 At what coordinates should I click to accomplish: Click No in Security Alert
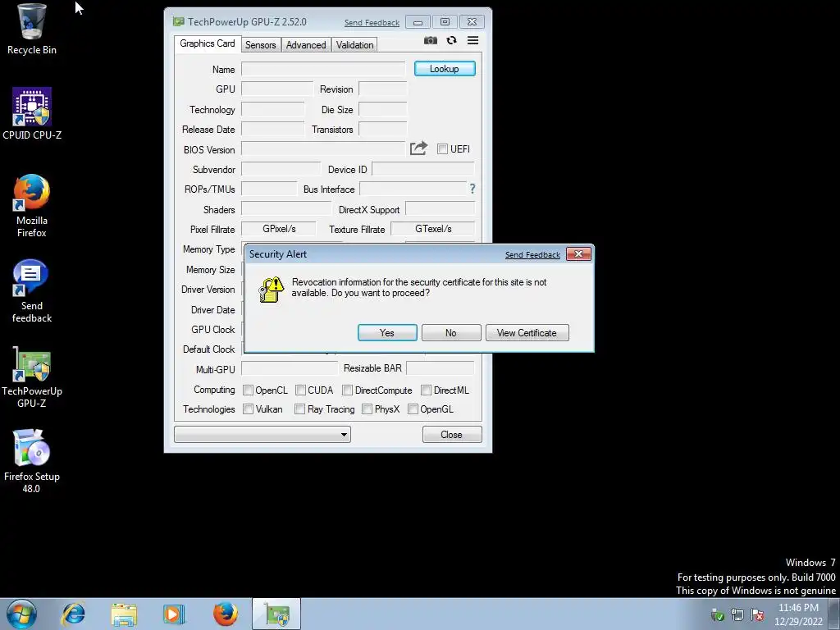pos(451,333)
